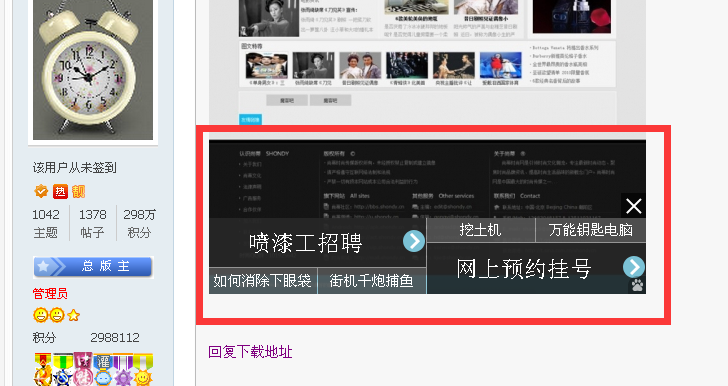Open the user's 1042 主题 list
The image size is (728, 386).
click(46, 223)
